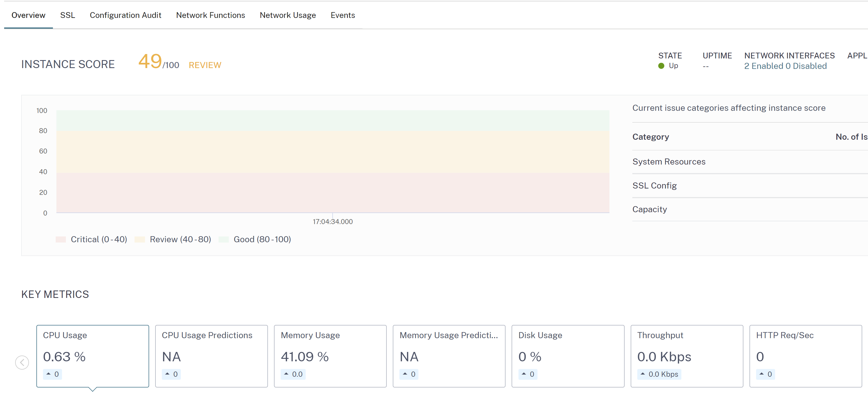Viewport: 868px width, 393px height.
Task: Open the Configuration Audit tab
Action: 125,15
